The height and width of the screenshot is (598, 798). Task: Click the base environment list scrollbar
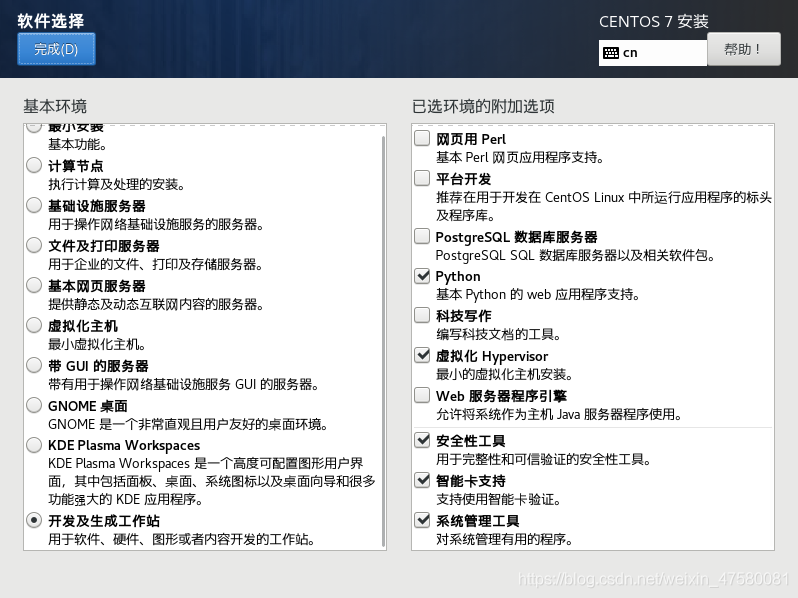click(x=383, y=341)
